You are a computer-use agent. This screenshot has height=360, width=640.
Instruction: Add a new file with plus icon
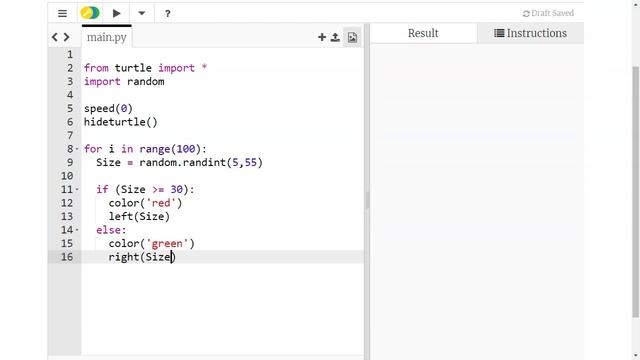tap(322, 37)
